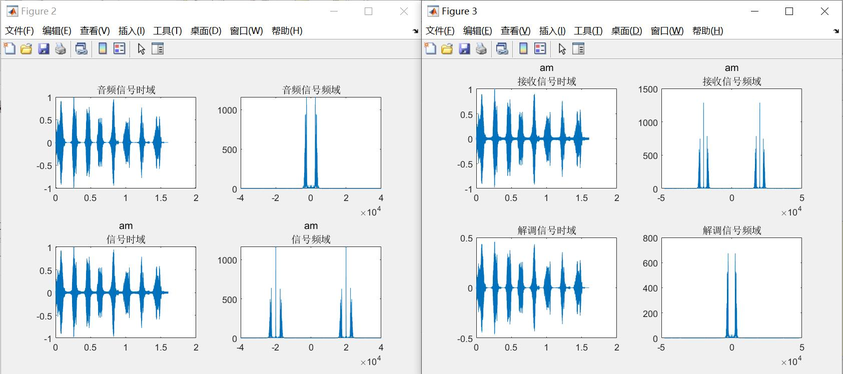This screenshot has height=374, width=843.
Task: Click Open File icon in Figure 3 toolbar
Action: point(447,49)
